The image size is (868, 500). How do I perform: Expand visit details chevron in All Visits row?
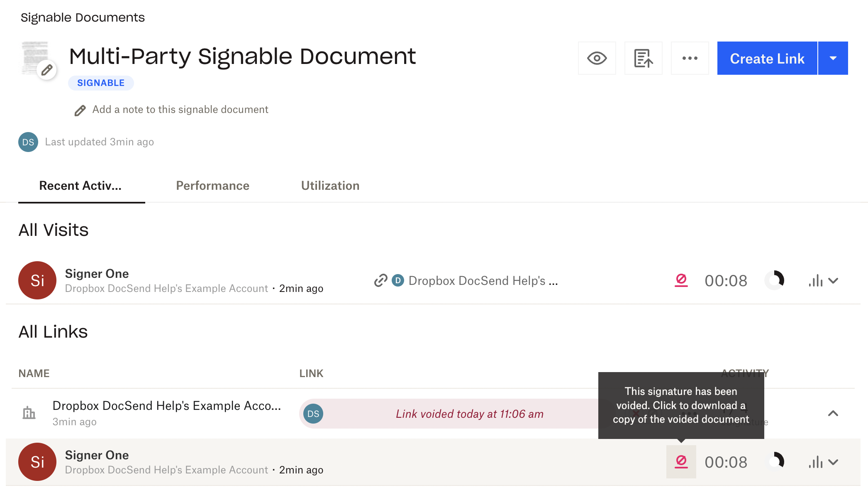click(x=833, y=281)
